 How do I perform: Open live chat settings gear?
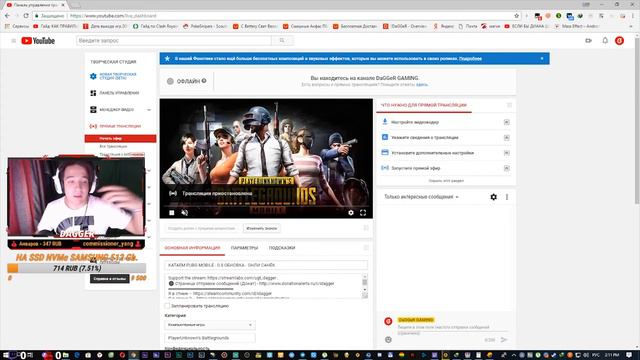click(493, 197)
